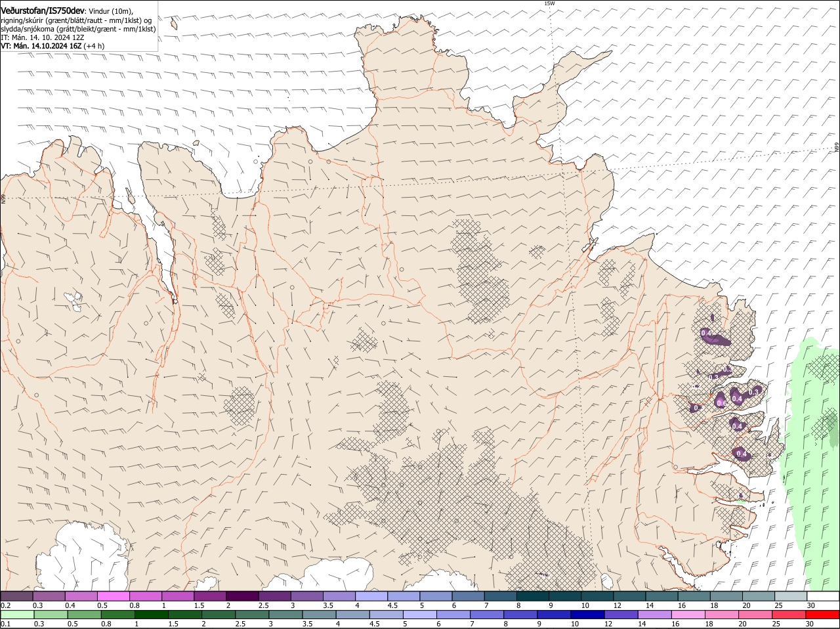840x629 pixels.
Task: Pick the red 30 swatch in bottom legend
Action: tap(823, 615)
